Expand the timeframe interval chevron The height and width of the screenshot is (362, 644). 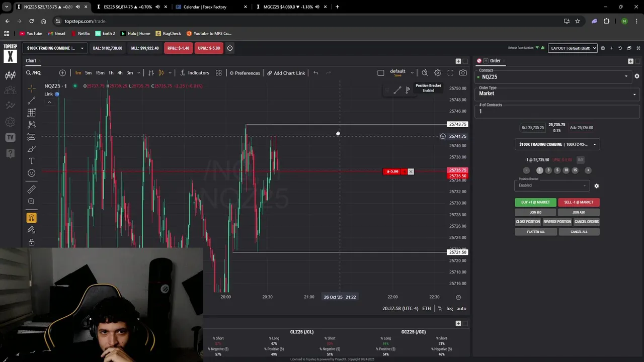tap(138, 73)
